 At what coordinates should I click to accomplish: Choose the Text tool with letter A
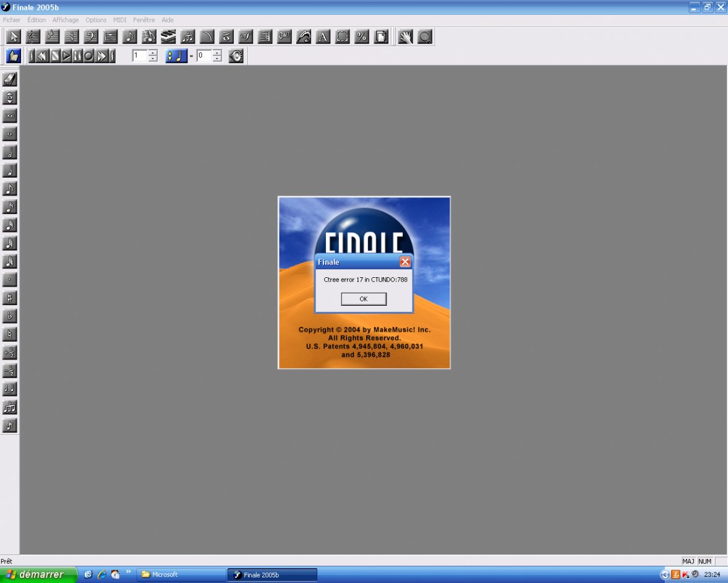(x=323, y=37)
